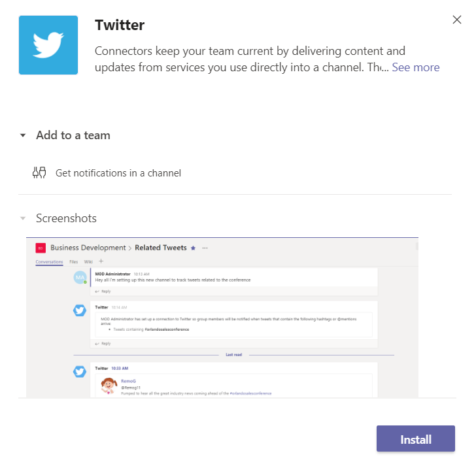Close the Twitter app dialog
Screen dimensions: 476x464
(x=457, y=20)
